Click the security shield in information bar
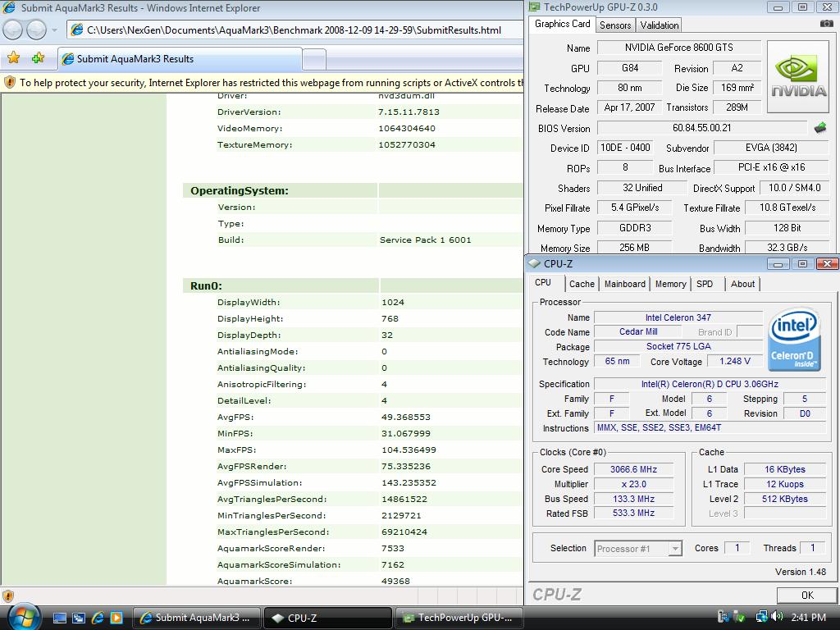This screenshot has width=840, height=630. coord(10,83)
